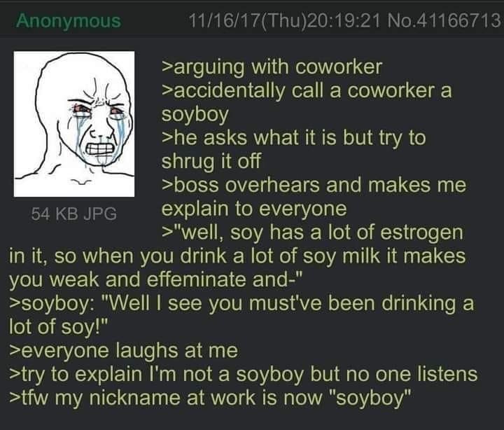Click the "shrug it off" text
This screenshot has width=504, height=430.
[x=211, y=161]
